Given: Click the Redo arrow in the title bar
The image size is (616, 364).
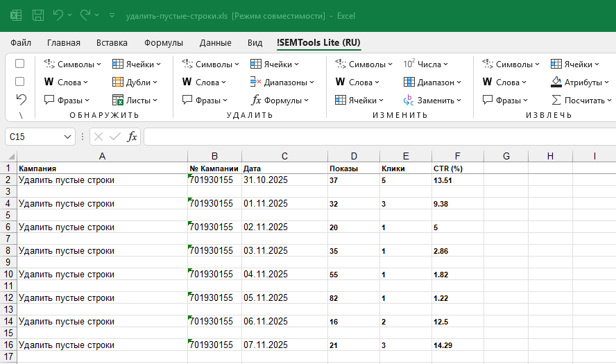Looking at the screenshot, I should coord(85,15).
